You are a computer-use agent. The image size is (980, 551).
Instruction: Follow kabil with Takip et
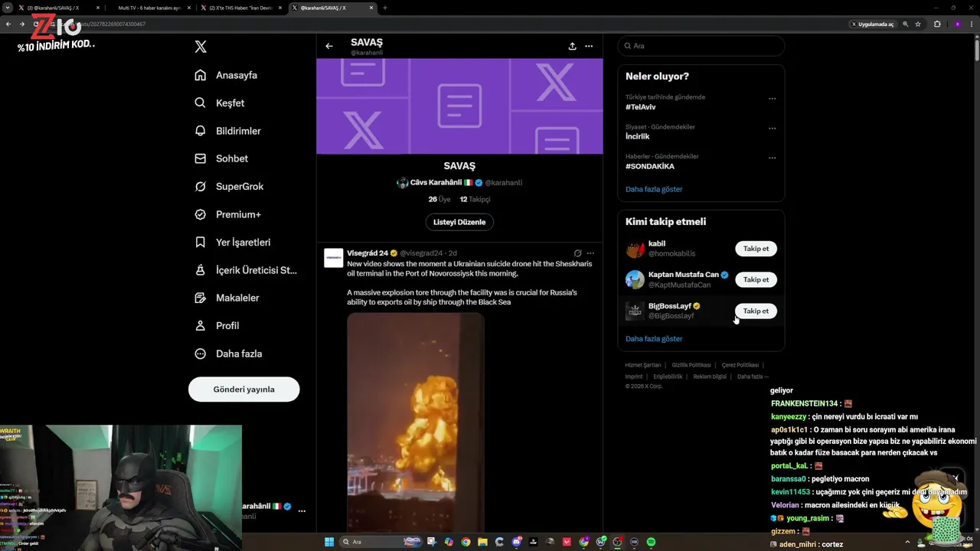pos(756,249)
